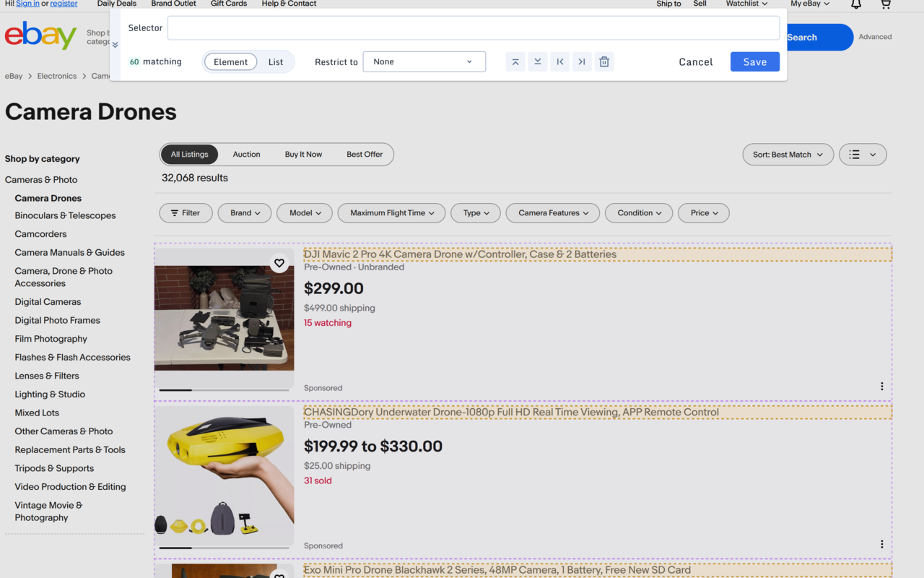Screen dimensions: 924x578
Task: Open the Camcorders category
Action: pyautogui.click(x=40, y=234)
